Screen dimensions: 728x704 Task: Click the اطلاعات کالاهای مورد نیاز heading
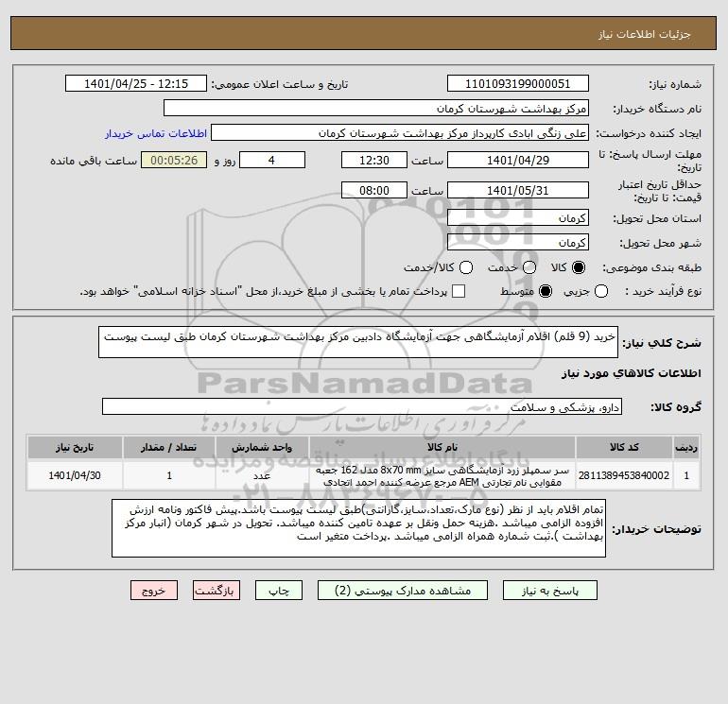[x=632, y=373]
